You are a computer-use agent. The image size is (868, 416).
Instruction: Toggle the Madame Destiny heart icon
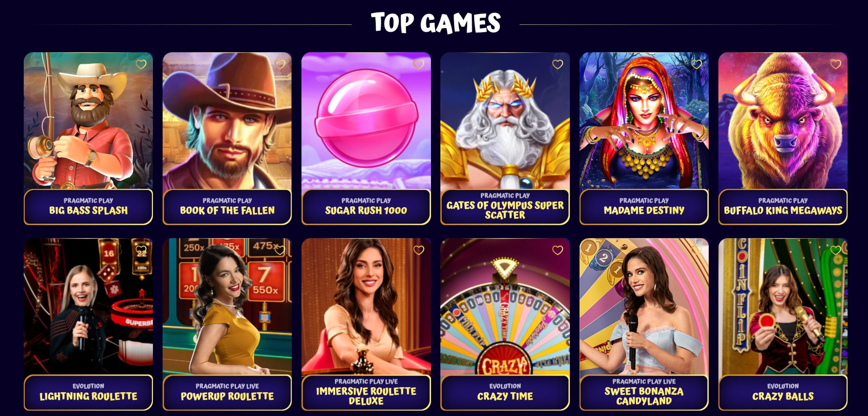(696, 64)
